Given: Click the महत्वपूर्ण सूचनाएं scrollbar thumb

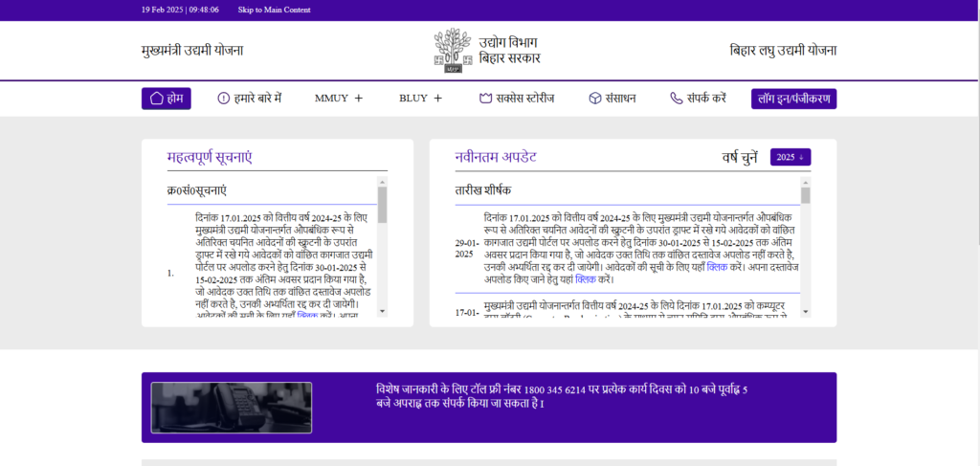Looking at the screenshot, I should click(x=383, y=205).
